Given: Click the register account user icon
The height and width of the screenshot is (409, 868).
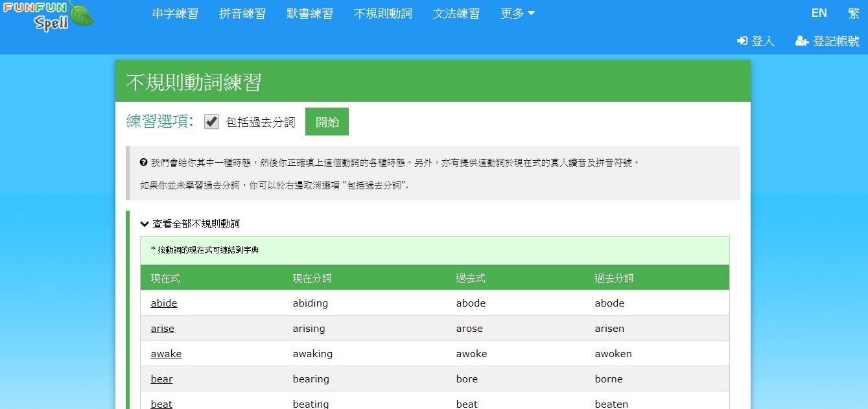Looking at the screenshot, I should click(x=801, y=41).
